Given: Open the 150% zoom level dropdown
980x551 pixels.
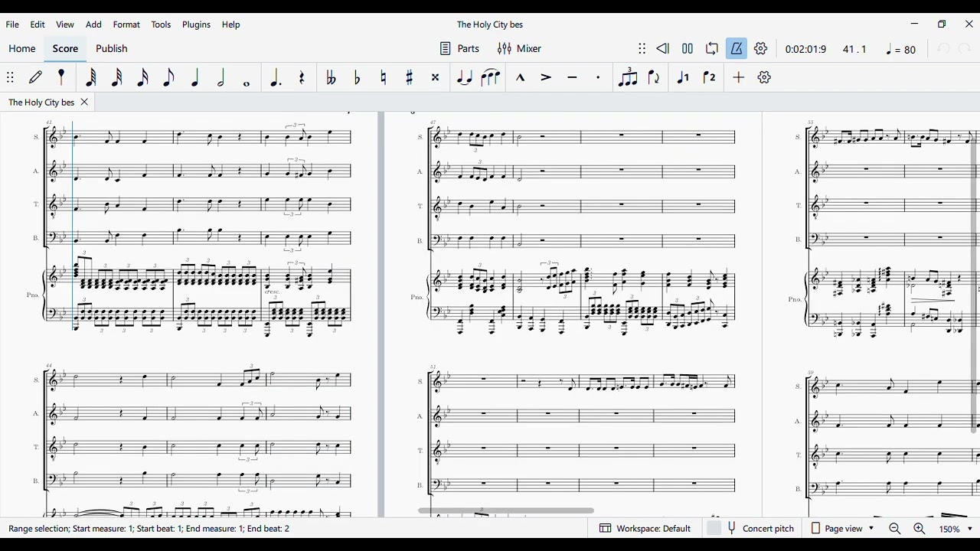Looking at the screenshot, I should click(956, 529).
